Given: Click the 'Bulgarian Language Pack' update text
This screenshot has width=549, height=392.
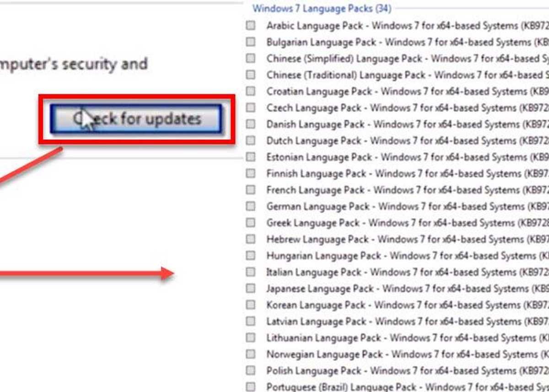Looking at the screenshot, I should (x=408, y=42).
